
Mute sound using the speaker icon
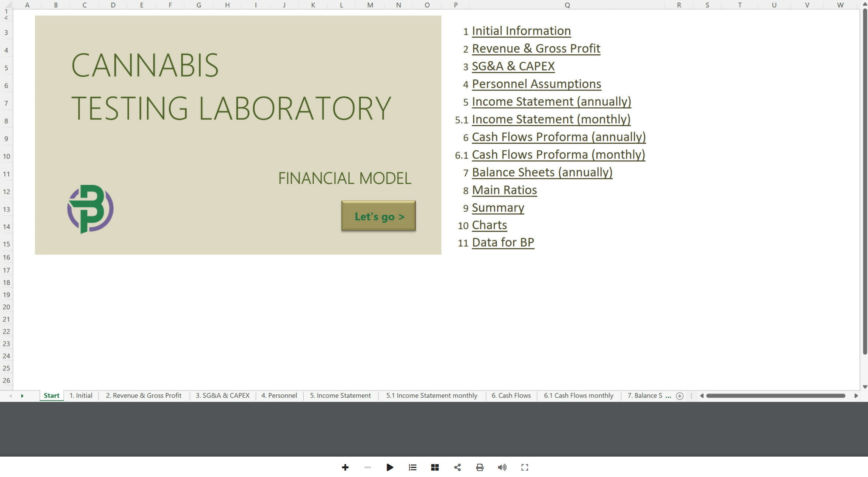[x=502, y=467]
